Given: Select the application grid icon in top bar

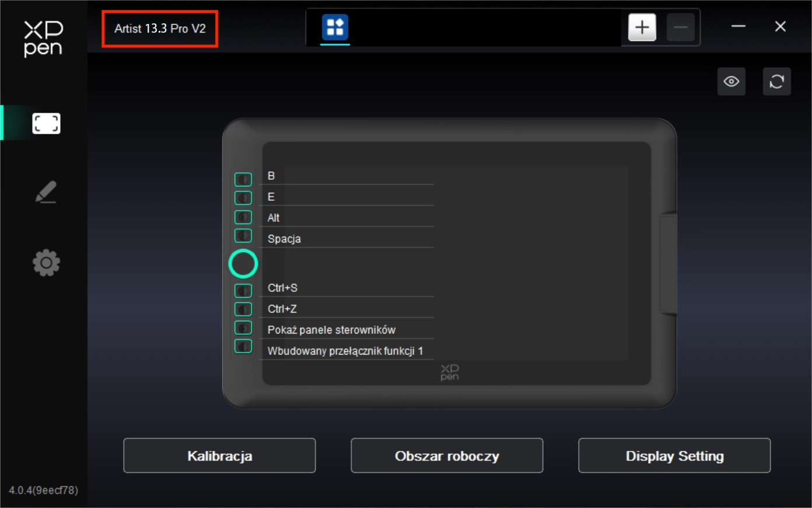Looking at the screenshot, I should tap(335, 27).
